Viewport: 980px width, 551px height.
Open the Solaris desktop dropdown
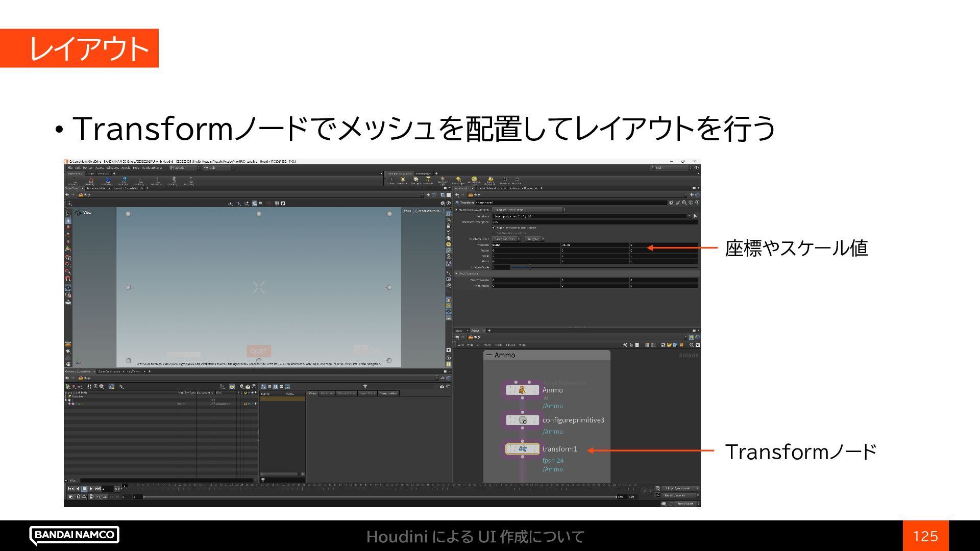click(184, 167)
